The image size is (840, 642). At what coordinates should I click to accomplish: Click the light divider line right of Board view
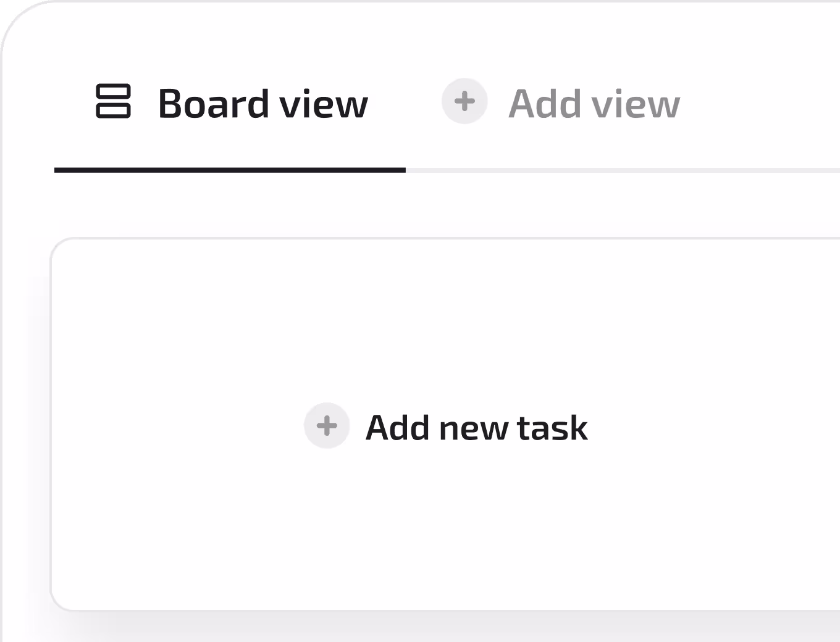click(618, 170)
